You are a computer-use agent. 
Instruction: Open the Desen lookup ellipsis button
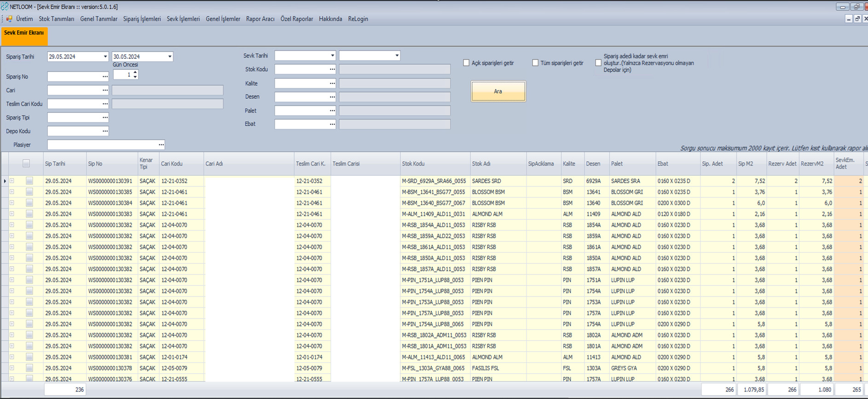(x=332, y=97)
